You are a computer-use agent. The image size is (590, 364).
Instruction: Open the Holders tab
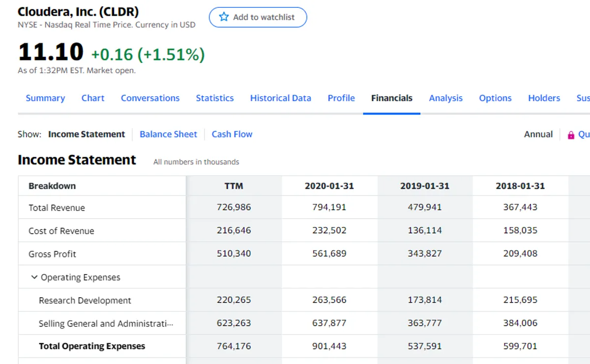(544, 98)
